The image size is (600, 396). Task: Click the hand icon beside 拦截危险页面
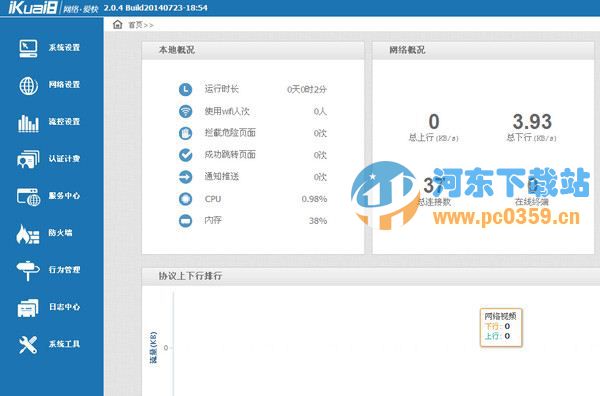186,133
